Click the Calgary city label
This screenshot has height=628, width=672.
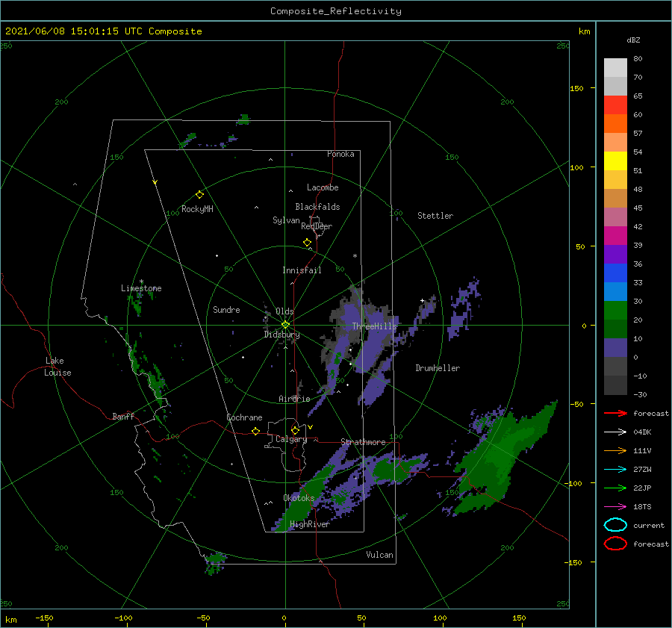click(291, 439)
